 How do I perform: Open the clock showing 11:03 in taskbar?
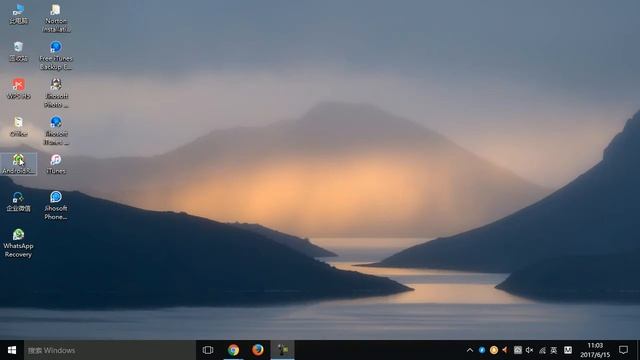pyautogui.click(x=595, y=350)
